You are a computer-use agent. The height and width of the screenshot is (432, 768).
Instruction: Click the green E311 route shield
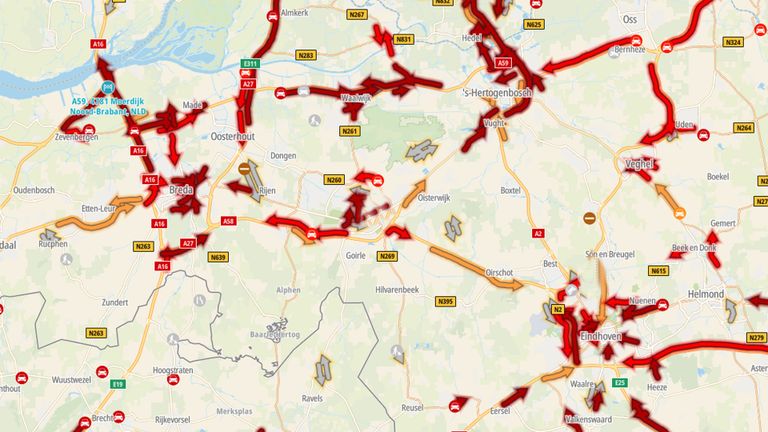pos(250,64)
